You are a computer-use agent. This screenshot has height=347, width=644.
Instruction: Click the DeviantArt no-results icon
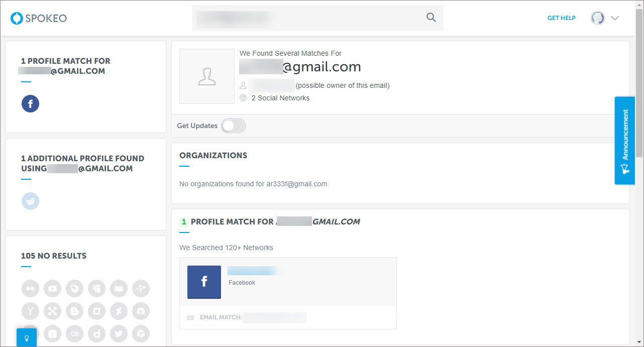[119, 311]
